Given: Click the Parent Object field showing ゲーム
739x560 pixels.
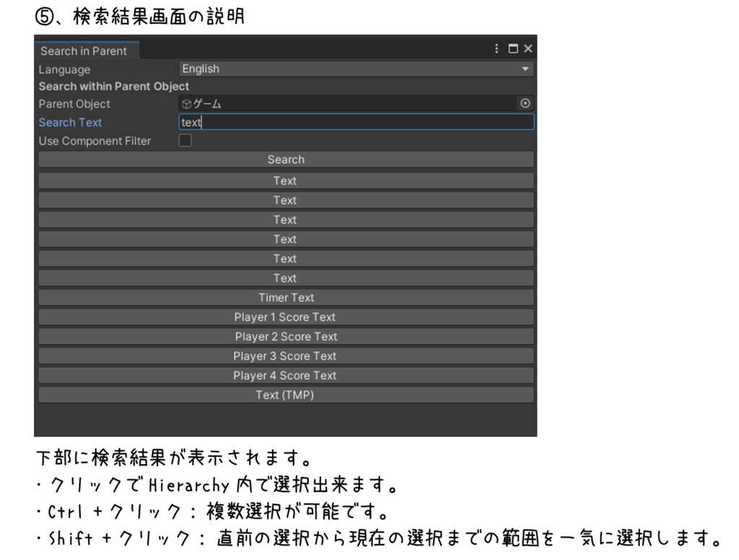Looking at the screenshot, I should (325, 103).
